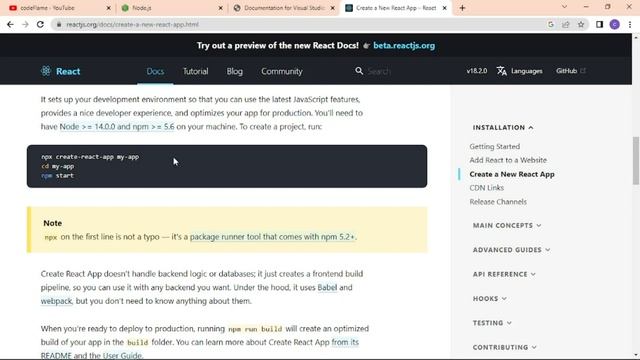This screenshot has width=640, height=360.
Task: Open CDN Links in sidebar
Action: (487, 188)
